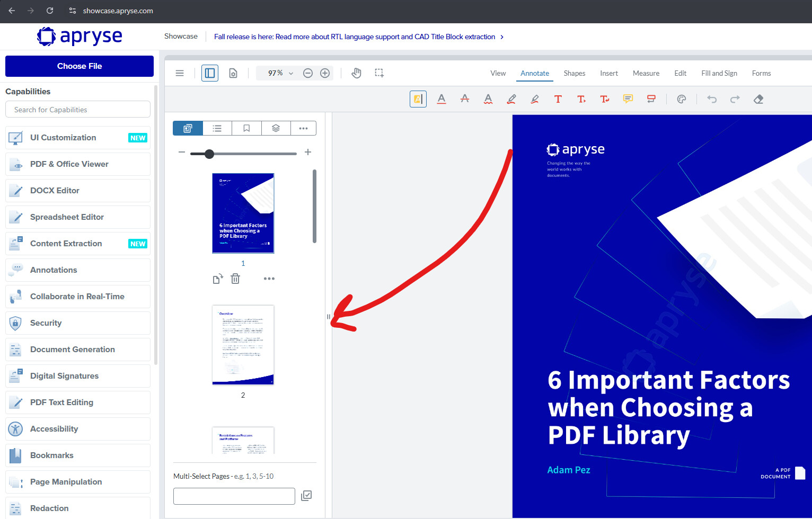Image resolution: width=812 pixels, height=519 pixels.
Task: Click the thumbnail size slider handle
Action: click(209, 154)
